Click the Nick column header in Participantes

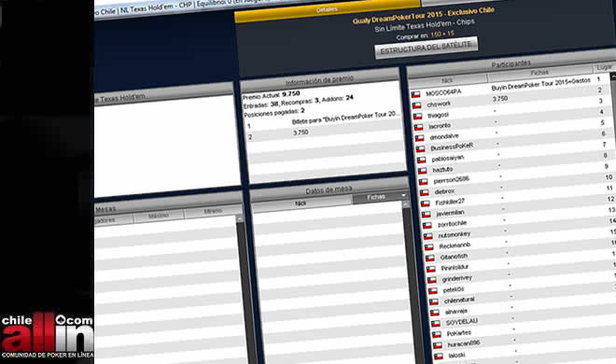447,80
